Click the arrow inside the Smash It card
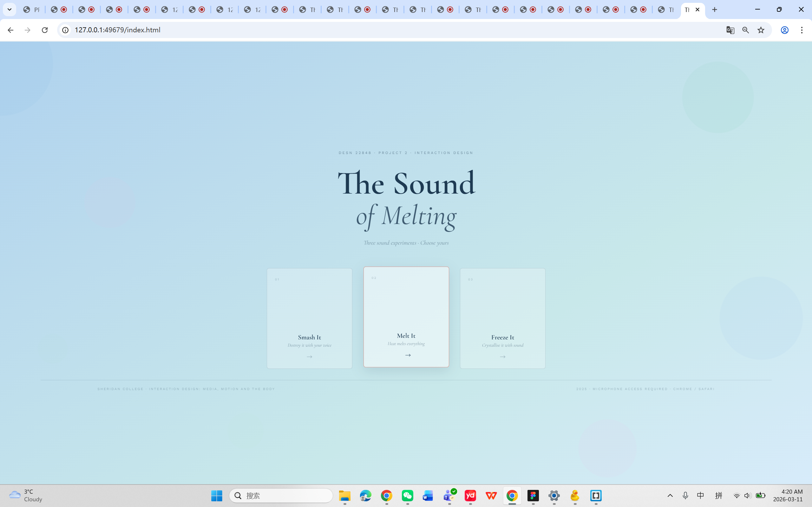 (309, 356)
